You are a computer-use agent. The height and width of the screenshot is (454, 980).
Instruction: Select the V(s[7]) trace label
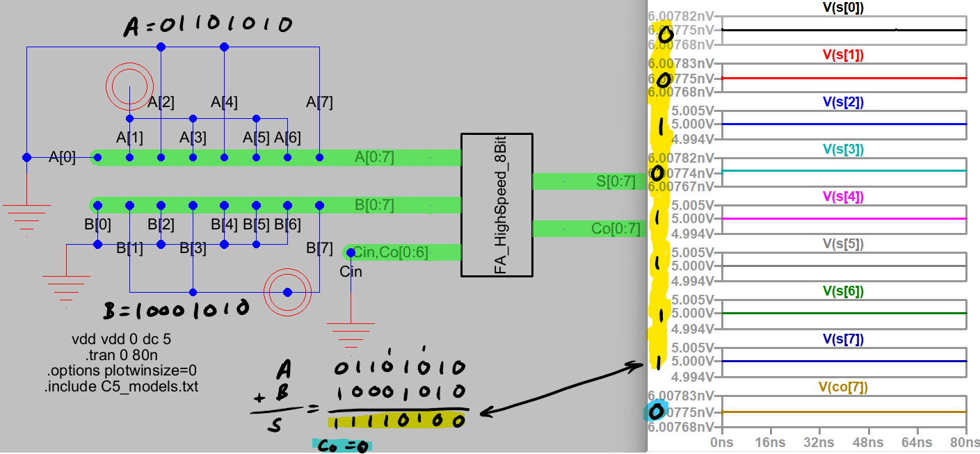coord(844,339)
